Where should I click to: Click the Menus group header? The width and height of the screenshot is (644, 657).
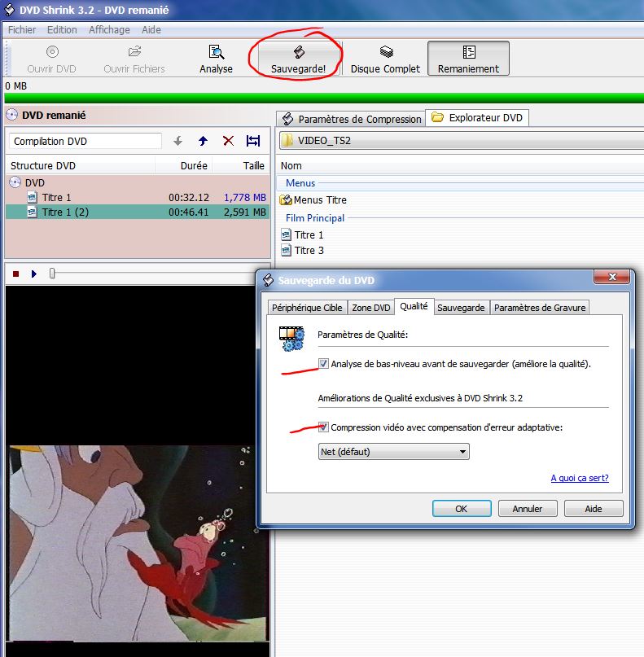[300, 183]
